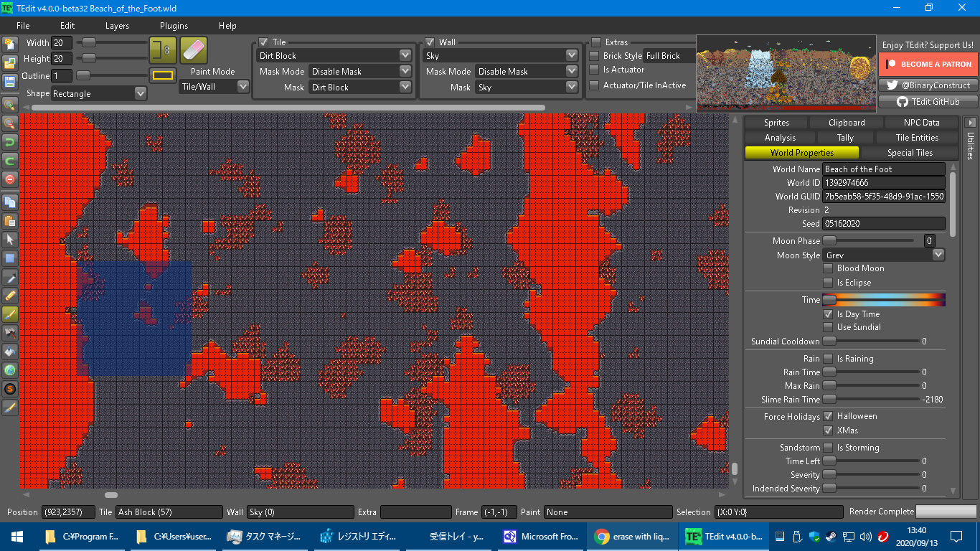Screen dimensions: 980x551
Task: Select the Fill bucket tool
Action: pyautogui.click(x=10, y=350)
